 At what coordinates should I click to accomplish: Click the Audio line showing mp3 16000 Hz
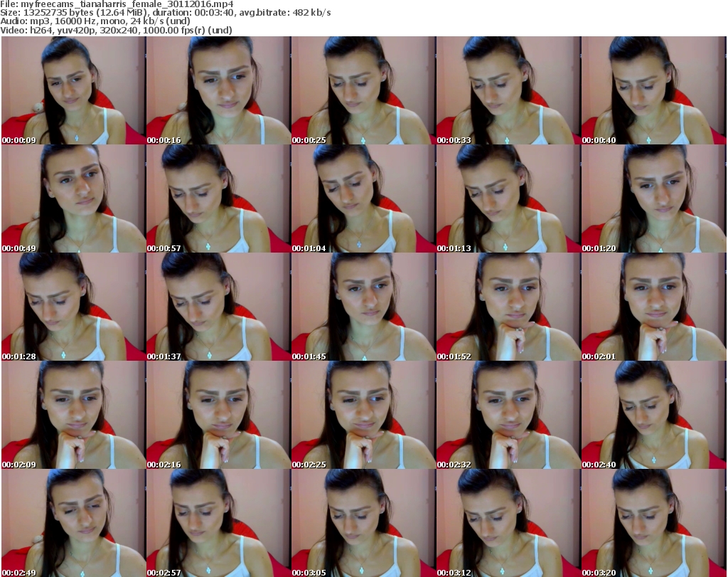(95, 21)
